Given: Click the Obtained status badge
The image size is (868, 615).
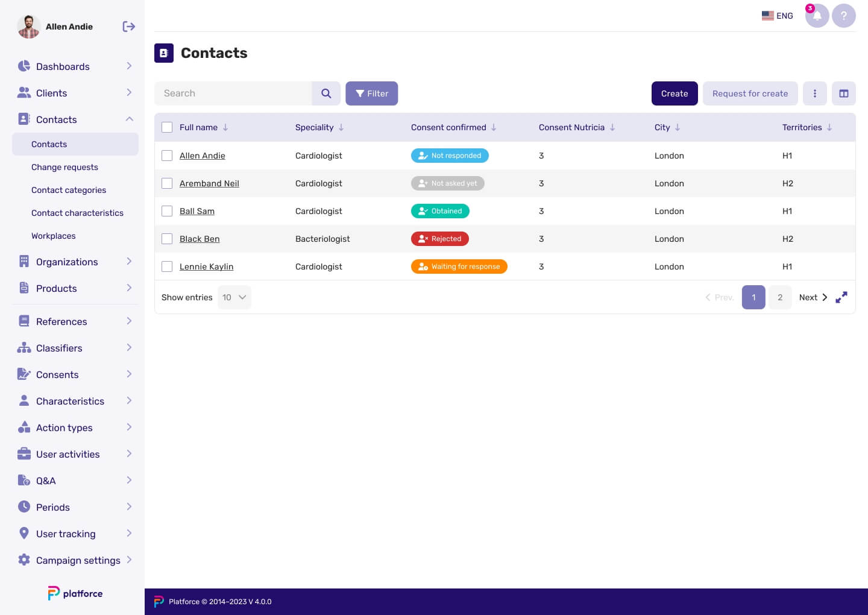Looking at the screenshot, I should tap(440, 211).
